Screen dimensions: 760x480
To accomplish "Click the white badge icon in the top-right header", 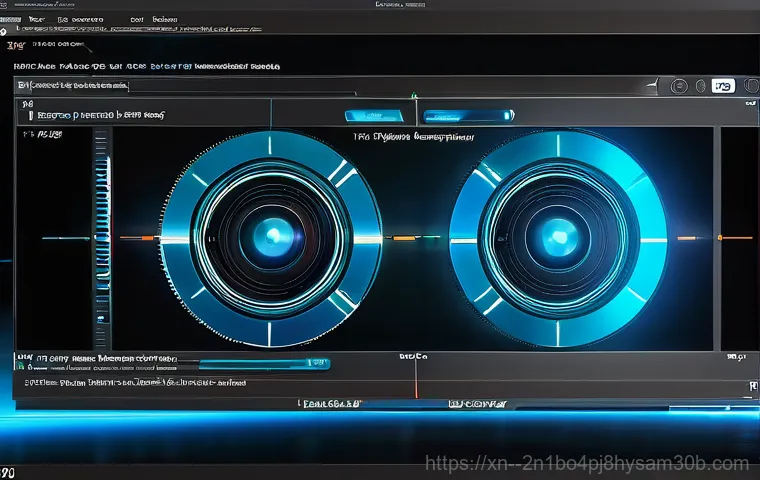I will 723,86.
